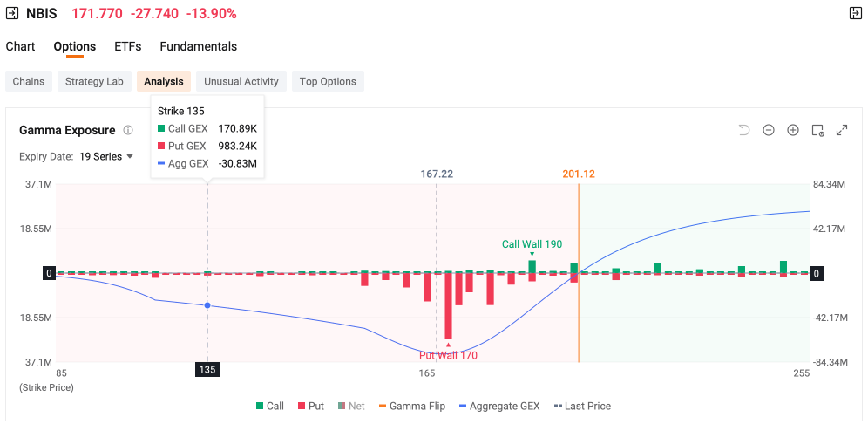Click the dropdown arrow after 19 Series
868x424 pixels.
130,156
